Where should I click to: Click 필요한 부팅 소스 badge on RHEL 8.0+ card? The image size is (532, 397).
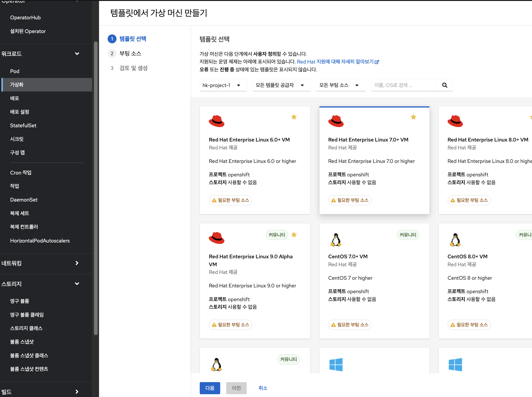coord(469,200)
